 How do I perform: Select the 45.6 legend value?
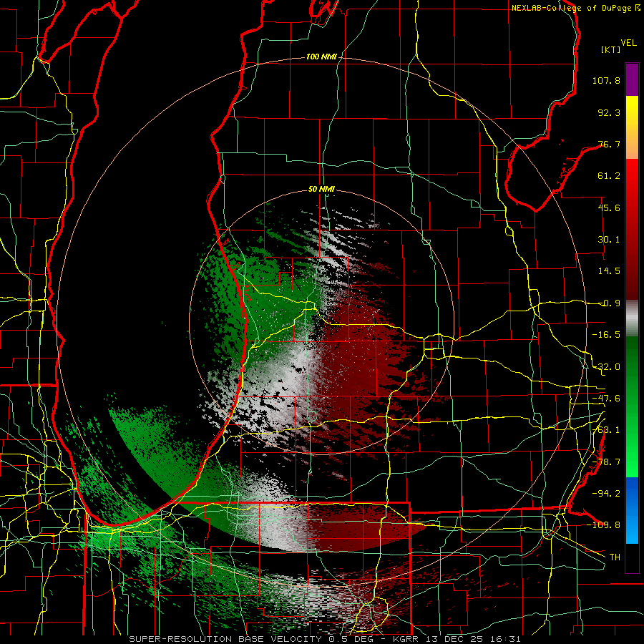(x=609, y=208)
